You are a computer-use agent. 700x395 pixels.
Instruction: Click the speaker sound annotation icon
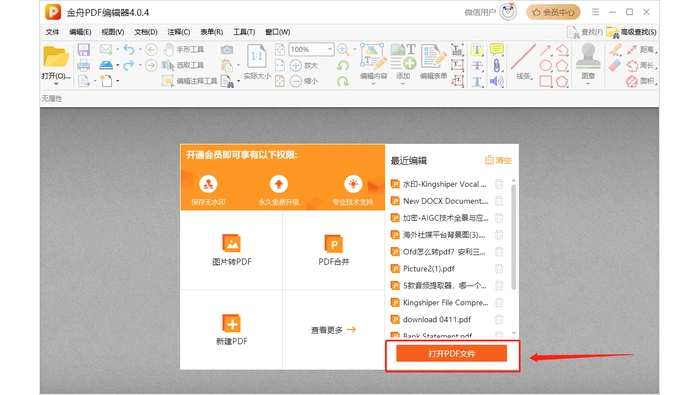tap(496, 81)
